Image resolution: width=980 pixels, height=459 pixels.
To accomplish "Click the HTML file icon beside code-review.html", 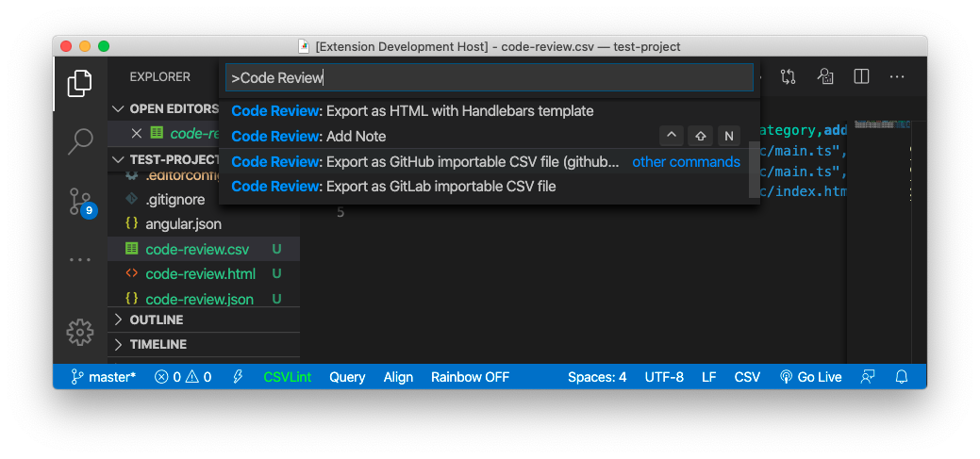I will 132,273.
